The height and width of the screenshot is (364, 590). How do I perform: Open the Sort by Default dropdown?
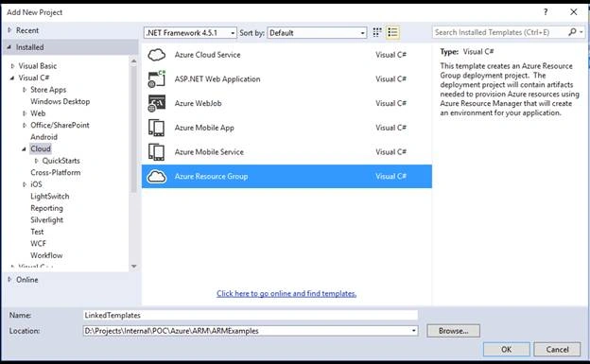pos(317,33)
